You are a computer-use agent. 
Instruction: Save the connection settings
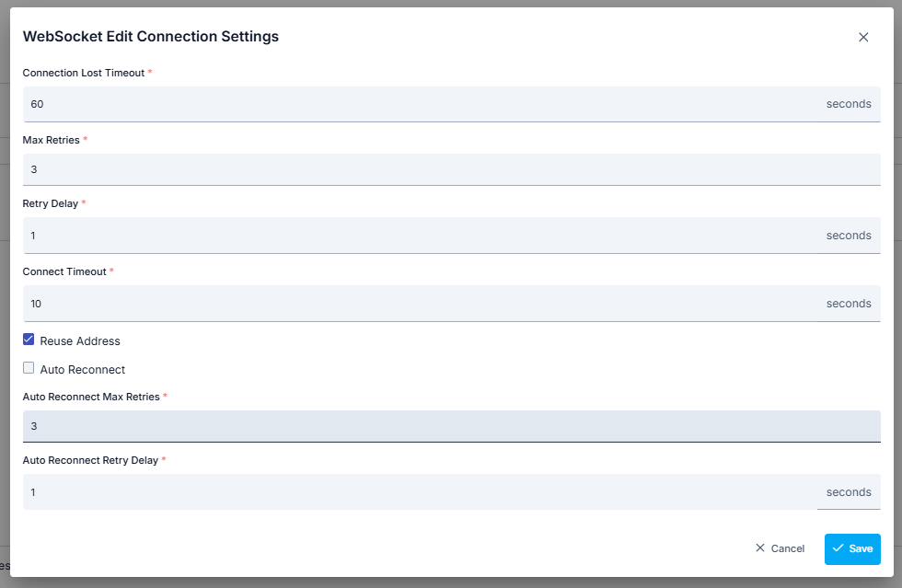[852, 548]
